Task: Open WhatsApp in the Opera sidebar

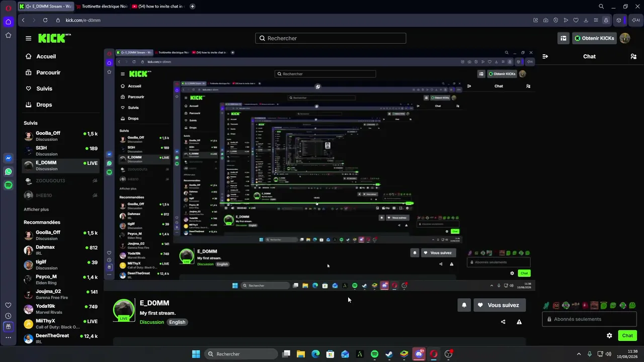Action: (x=8, y=171)
